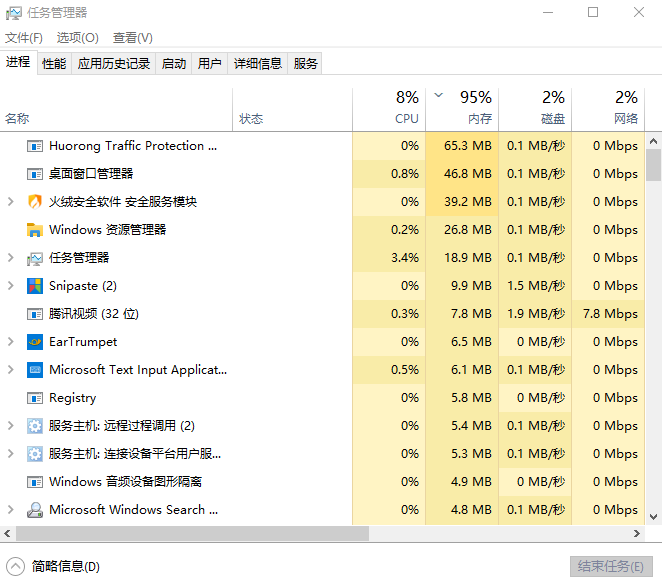The width and height of the screenshot is (662, 587).
Task: Click the Windows 资源管理器 folder icon
Action: click(35, 230)
